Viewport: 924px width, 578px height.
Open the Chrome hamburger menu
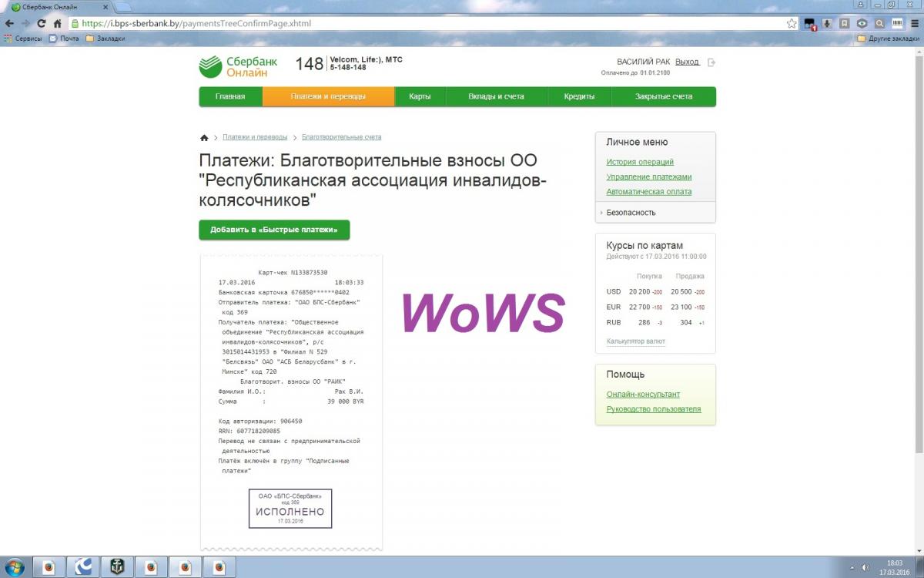[x=914, y=23]
